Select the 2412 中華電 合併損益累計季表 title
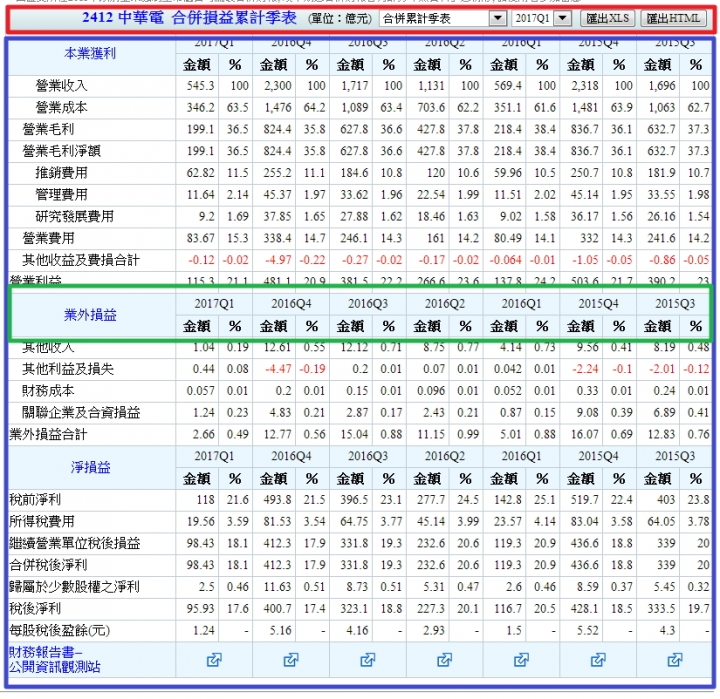 189,18
